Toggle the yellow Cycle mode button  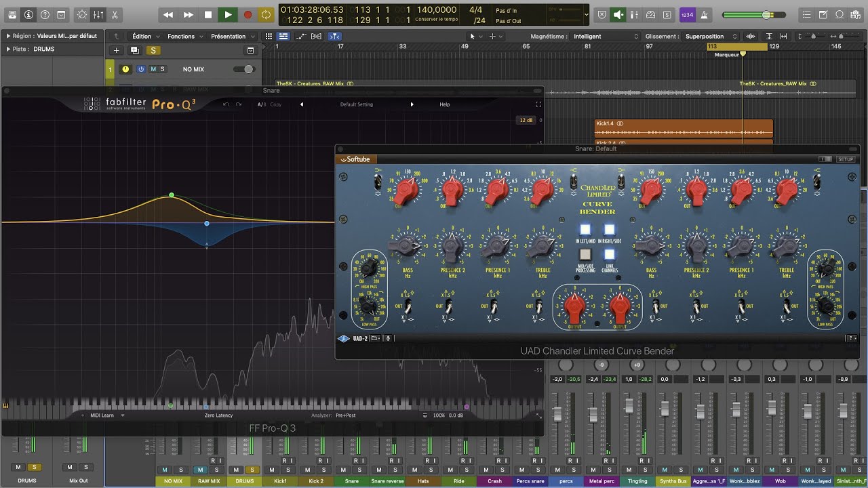pos(267,14)
